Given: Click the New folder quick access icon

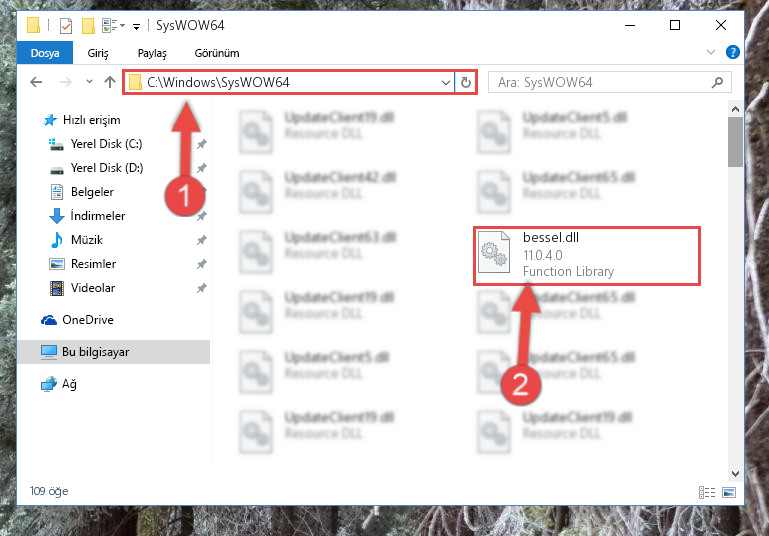Looking at the screenshot, I should 88,26.
